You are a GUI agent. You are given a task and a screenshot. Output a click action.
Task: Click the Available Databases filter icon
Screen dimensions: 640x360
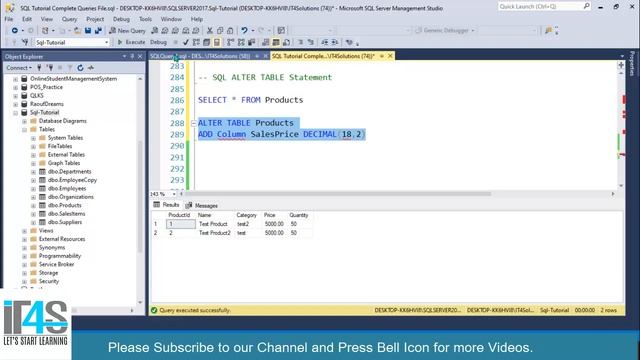pos(25,42)
